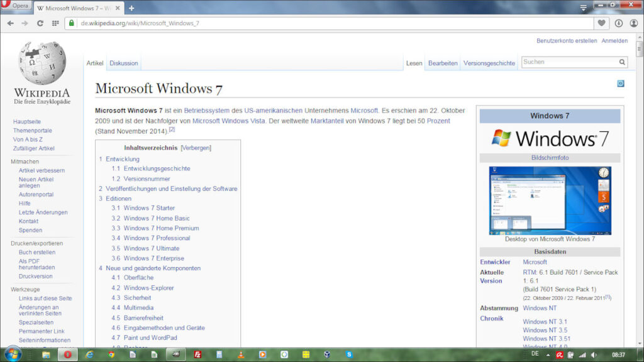Open the Opera icon in the taskbar
Viewport: 644px width, 362px height.
(x=68, y=354)
